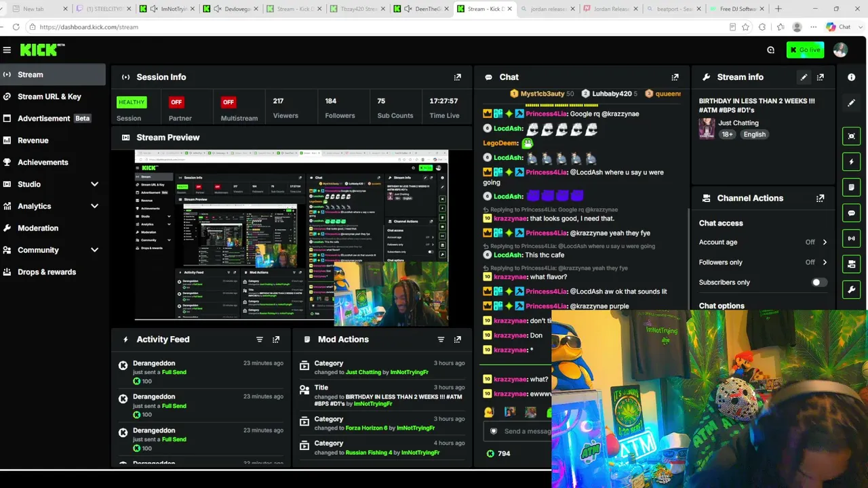The height and width of the screenshot is (488, 868).
Task: Click the OFF Partner status badge
Action: (176, 102)
